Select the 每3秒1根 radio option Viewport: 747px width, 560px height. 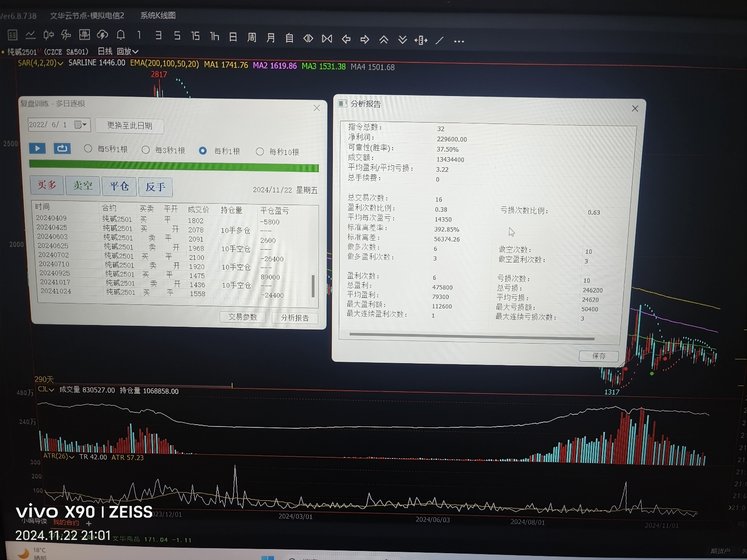(145, 150)
